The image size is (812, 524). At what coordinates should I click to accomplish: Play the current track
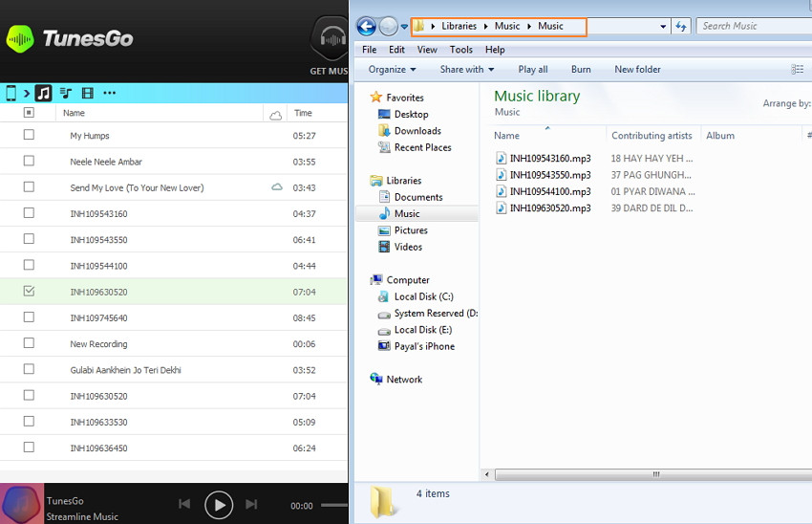[x=219, y=505]
